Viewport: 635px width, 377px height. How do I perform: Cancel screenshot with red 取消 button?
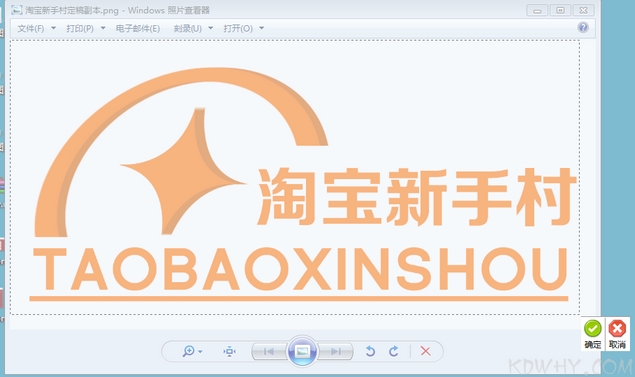click(617, 334)
